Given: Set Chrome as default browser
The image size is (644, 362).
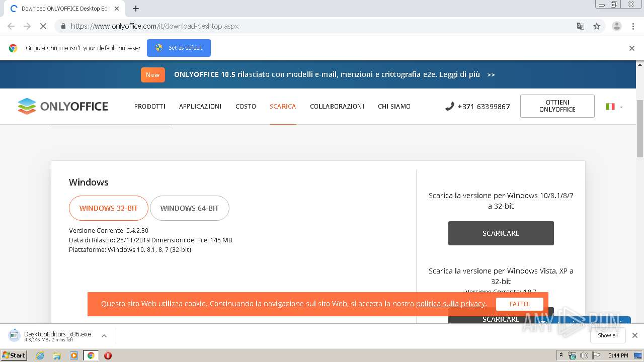Looking at the screenshot, I should (179, 48).
